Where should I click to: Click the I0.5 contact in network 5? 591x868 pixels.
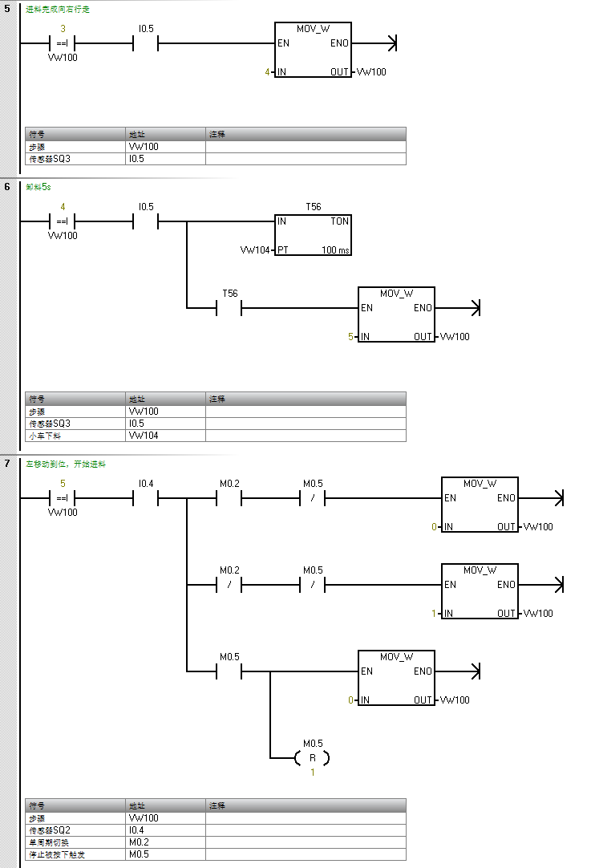(x=146, y=43)
